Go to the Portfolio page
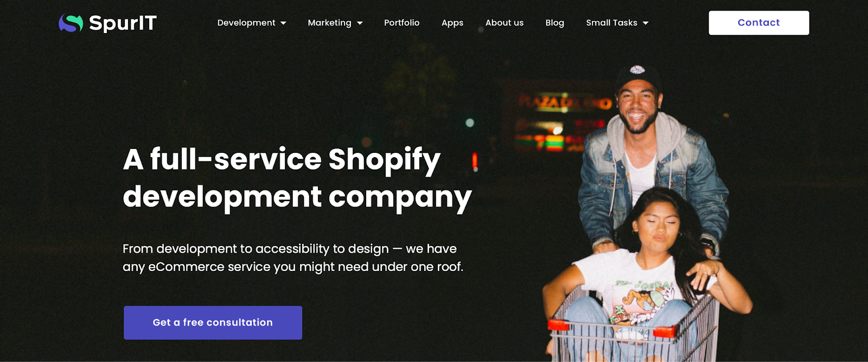868x362 pixels. 401,23
